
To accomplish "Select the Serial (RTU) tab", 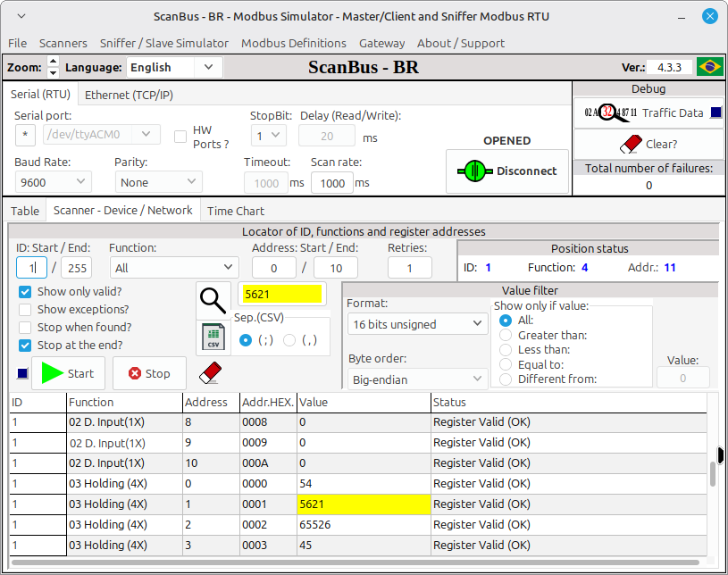I will point(40,95).
